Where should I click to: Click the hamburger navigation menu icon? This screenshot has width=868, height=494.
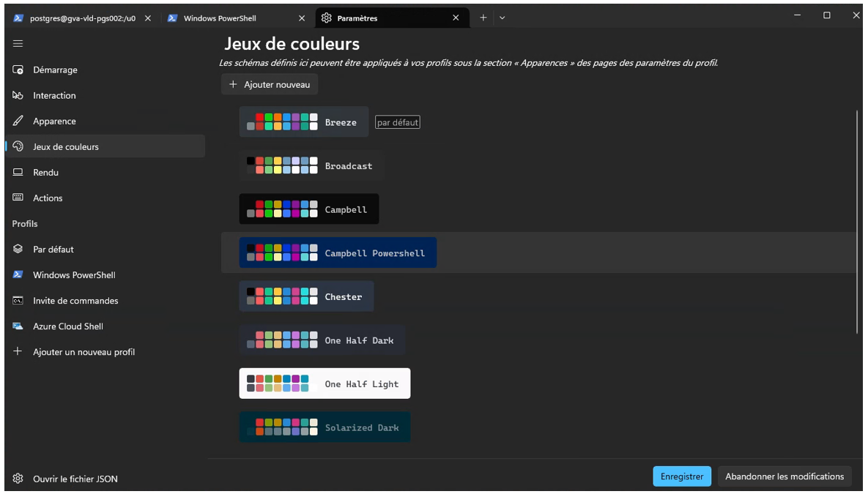(18, 44)
